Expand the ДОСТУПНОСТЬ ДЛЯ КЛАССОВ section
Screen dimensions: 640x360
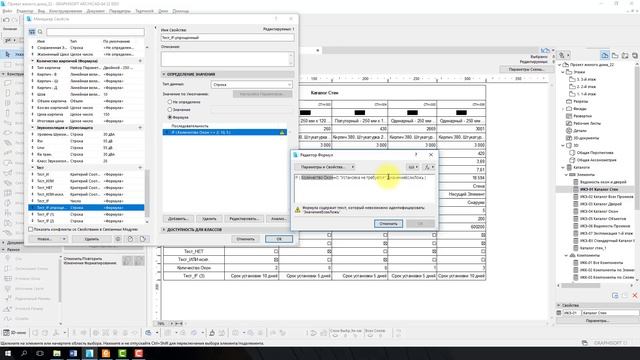point(164,230)
